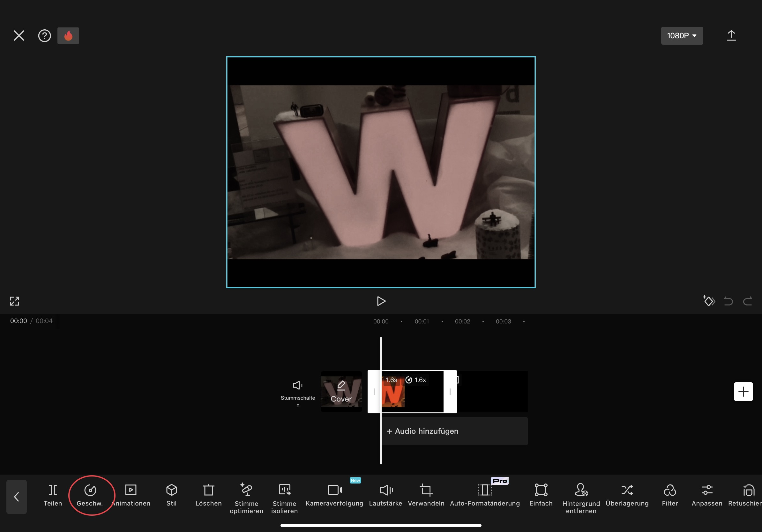Open Hintergrund entfernen tool

[x=581, y=498]
